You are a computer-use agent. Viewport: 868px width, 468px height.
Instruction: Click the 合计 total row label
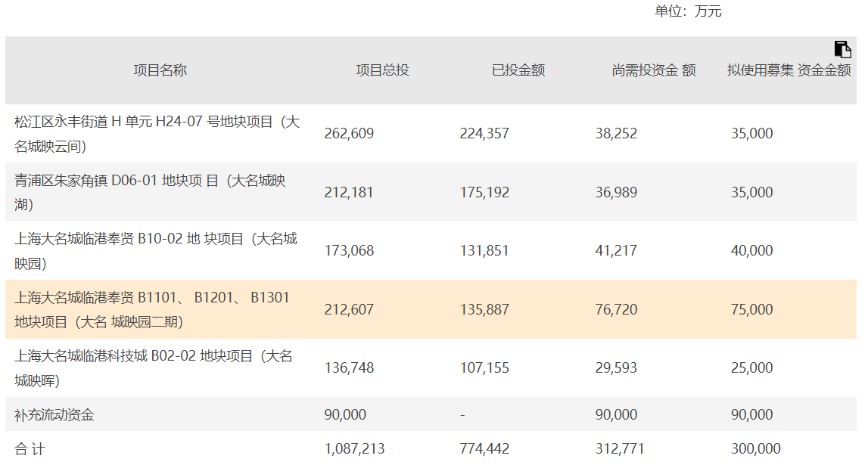pyautogui.click(x=30, y=449)
